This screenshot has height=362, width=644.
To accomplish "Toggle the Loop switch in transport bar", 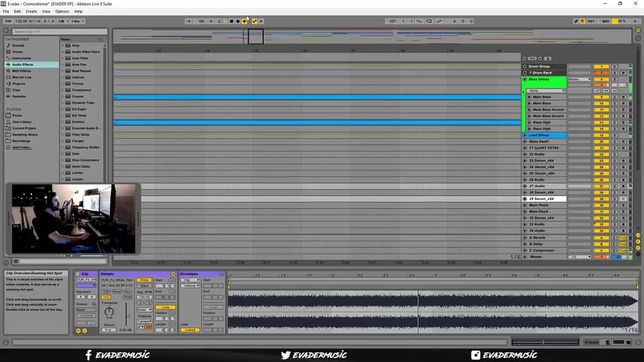I will (428, 21).
